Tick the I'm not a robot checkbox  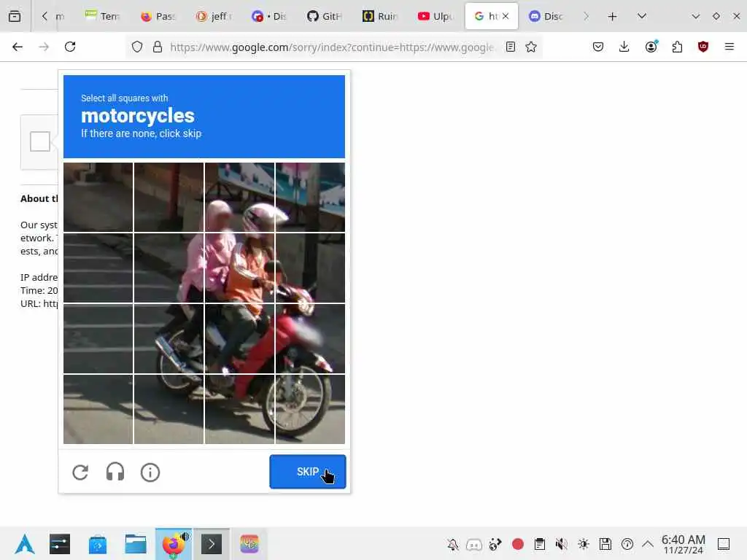click(40, 141)
